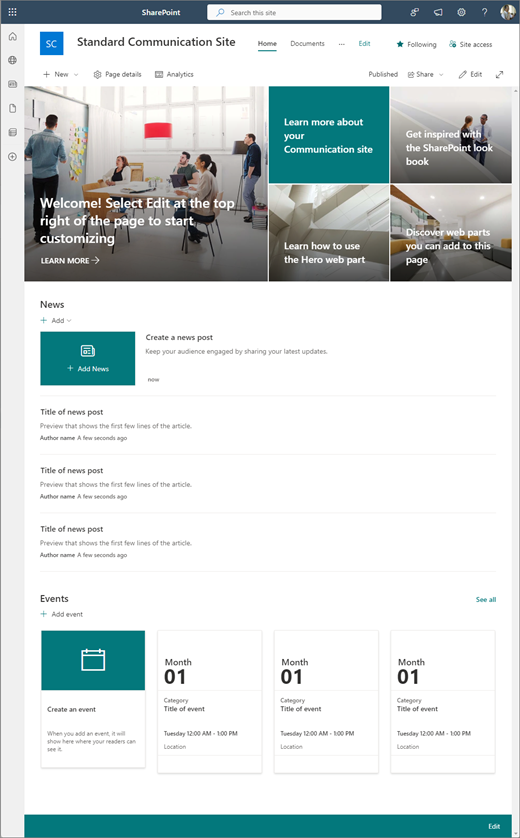Click LEARN MORE link on hero image
Screen dimensions: 520x838
click(70, 261)
